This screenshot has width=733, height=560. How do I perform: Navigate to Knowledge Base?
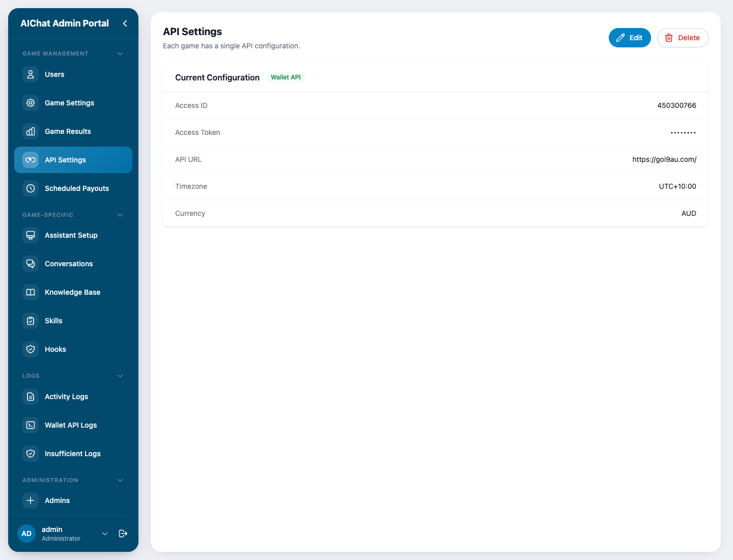click(73, 292)
